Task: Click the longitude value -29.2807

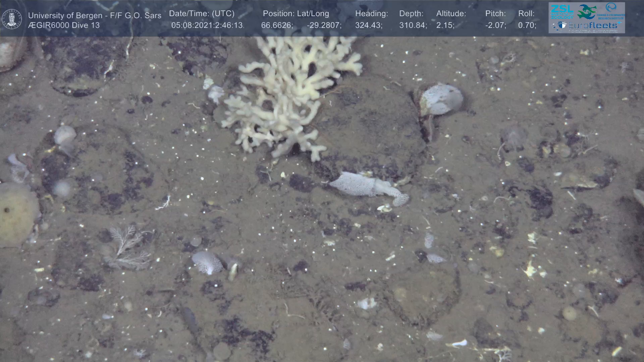Action: (324, 25)
